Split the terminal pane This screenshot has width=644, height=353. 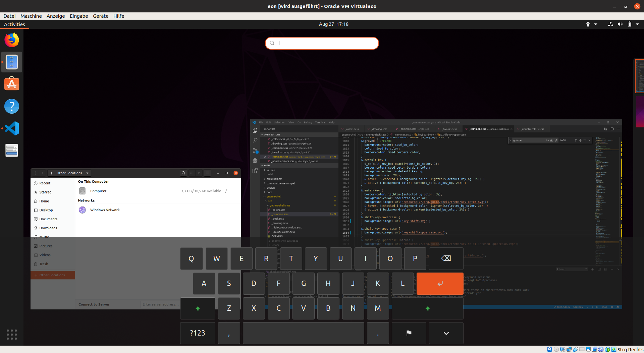click(x=599, y=269)
